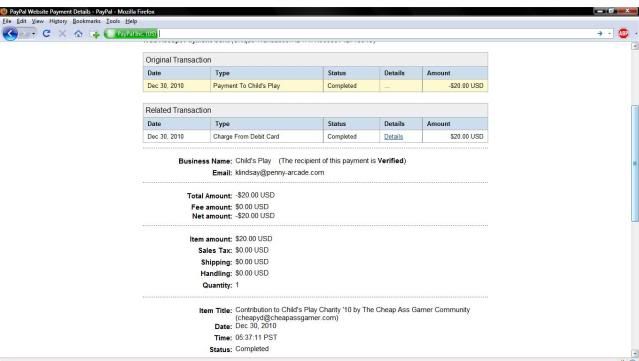Click the green plus bookmark icon
639x361 pixels.
(96, 35)
